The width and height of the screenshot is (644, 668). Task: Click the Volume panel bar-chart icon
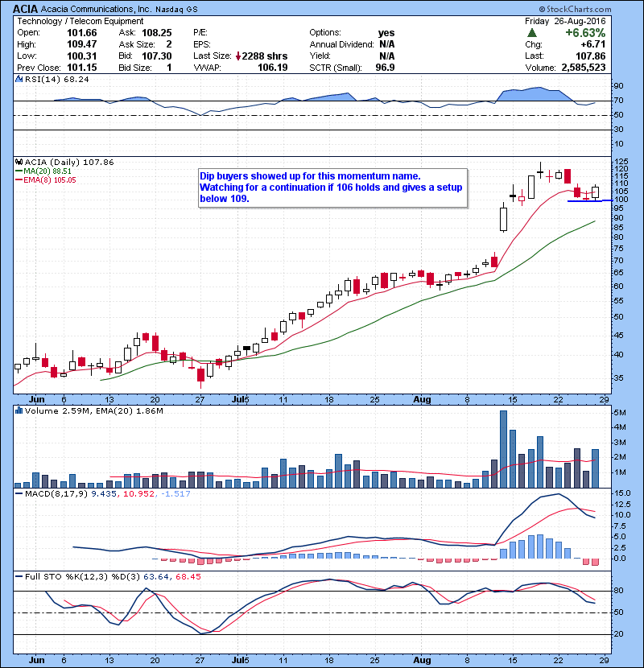click(19, 410)
